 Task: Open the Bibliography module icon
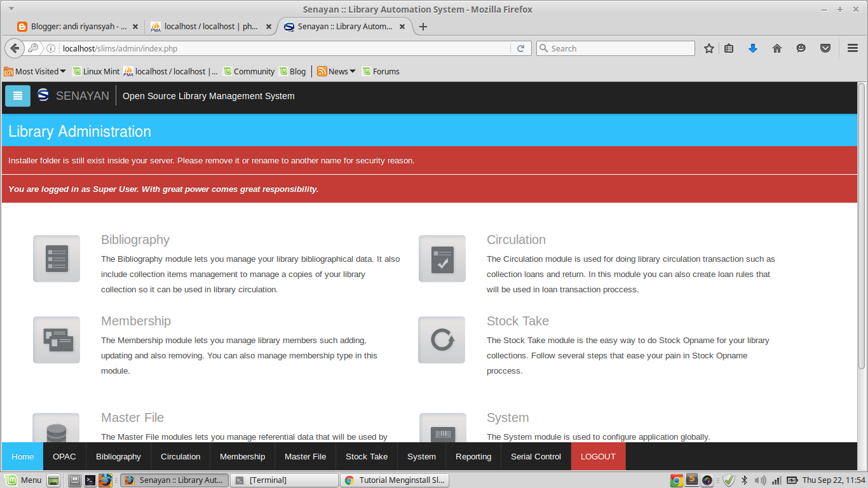[x=56, y=259]
